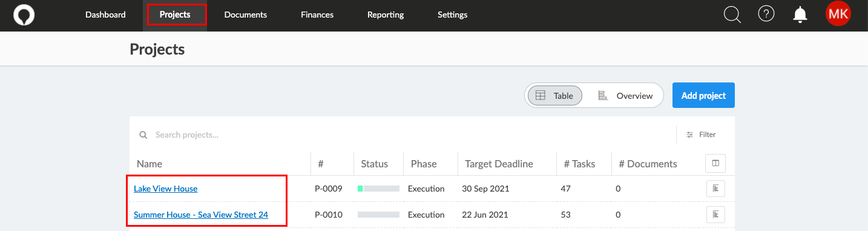Switch to Overview view
868x231 pixels.
[x=625, y=96]
